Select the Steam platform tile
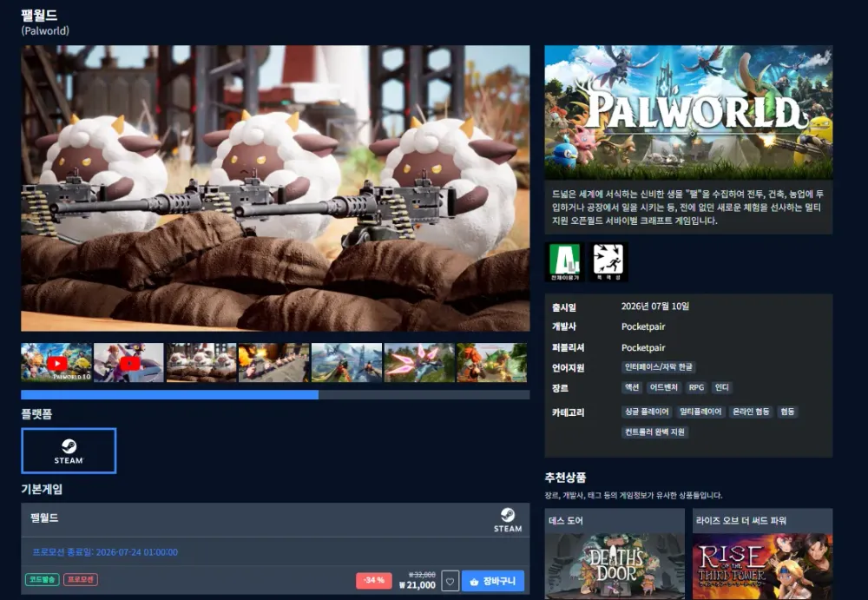The image size is (868, 600). 69,451
